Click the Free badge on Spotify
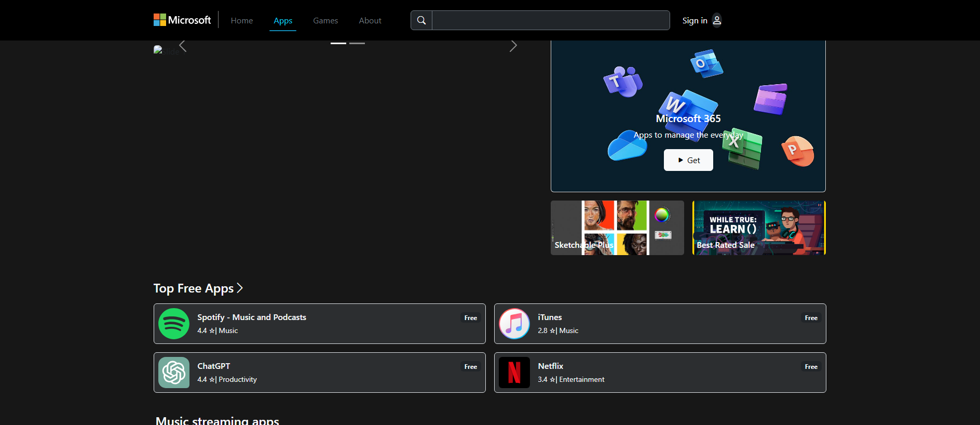 coord(471,318)
